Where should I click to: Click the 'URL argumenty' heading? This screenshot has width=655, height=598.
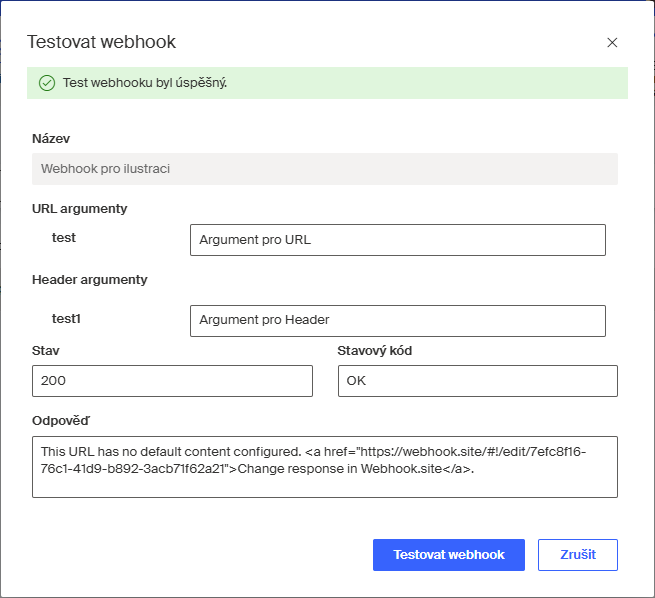pos(80,209)
